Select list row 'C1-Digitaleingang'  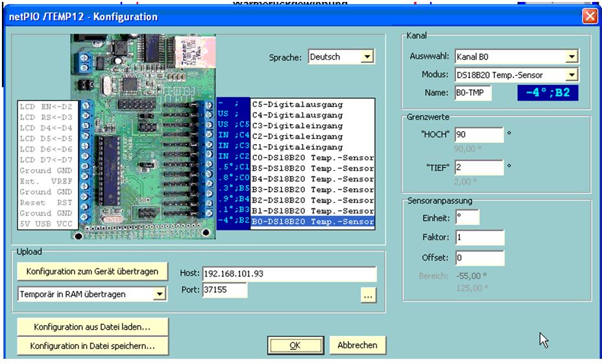point(313,147)
